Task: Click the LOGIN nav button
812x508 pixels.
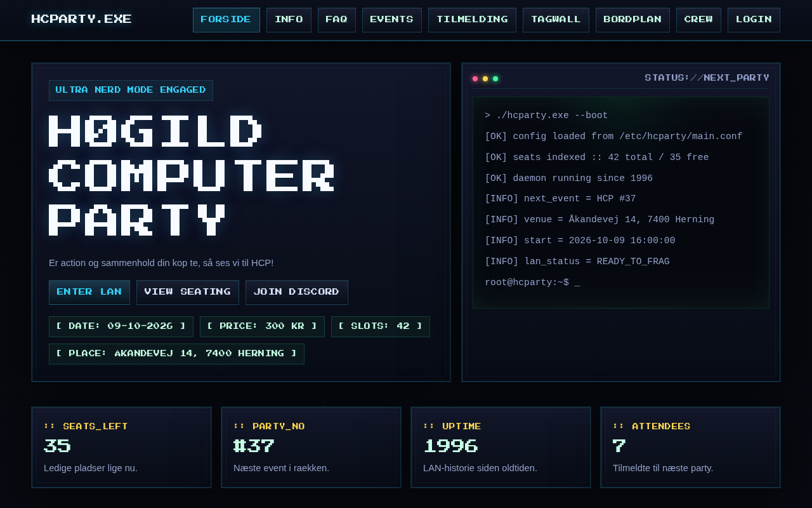Action: [x=754, y=20]
